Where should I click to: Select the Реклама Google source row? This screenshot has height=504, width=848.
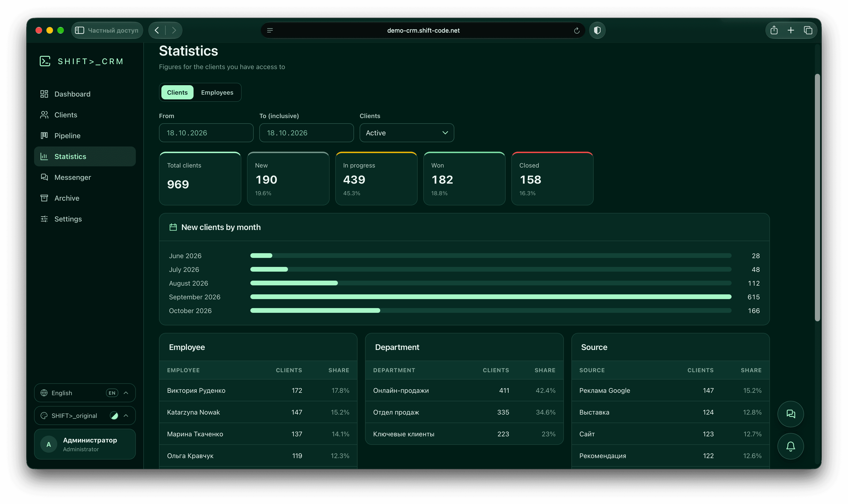[x=670, y=391]
